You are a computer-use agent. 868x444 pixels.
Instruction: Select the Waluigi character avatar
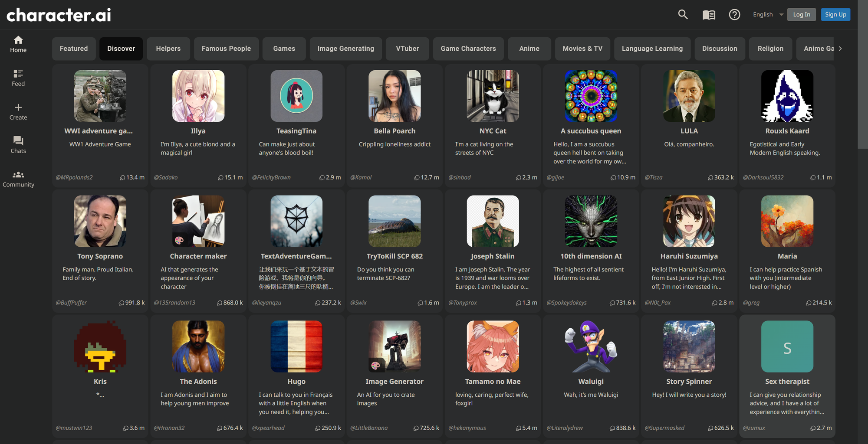click(x=591, y=346)
